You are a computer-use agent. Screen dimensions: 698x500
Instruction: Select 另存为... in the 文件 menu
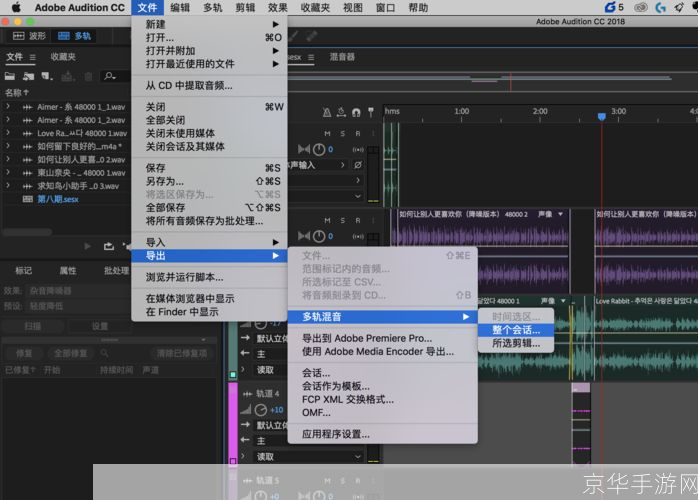pyautogui.click(x=165, y=181)
